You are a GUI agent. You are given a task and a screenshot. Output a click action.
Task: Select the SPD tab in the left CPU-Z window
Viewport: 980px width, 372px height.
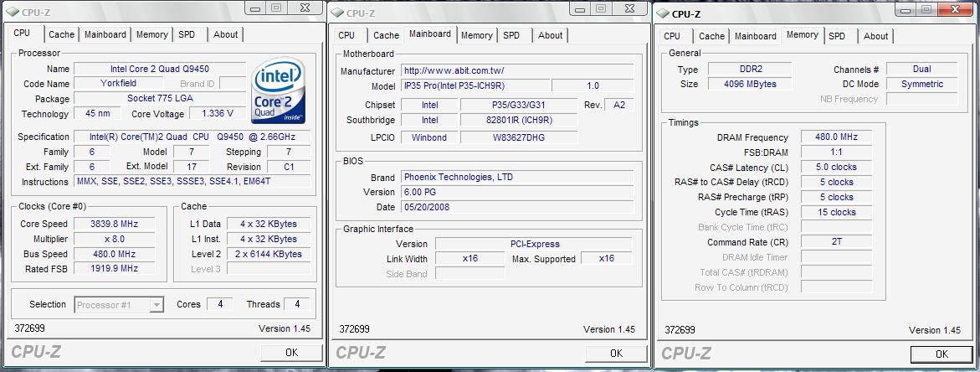(187, 34)
